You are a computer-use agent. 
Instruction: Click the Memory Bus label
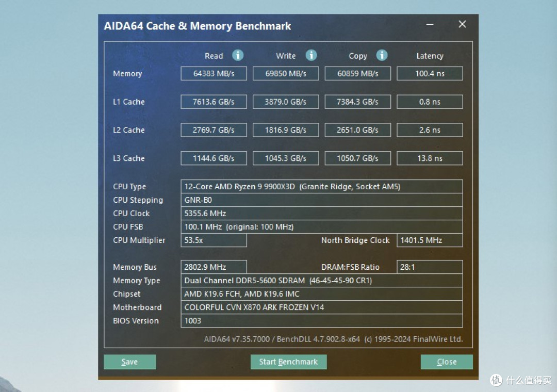point(135,267)
